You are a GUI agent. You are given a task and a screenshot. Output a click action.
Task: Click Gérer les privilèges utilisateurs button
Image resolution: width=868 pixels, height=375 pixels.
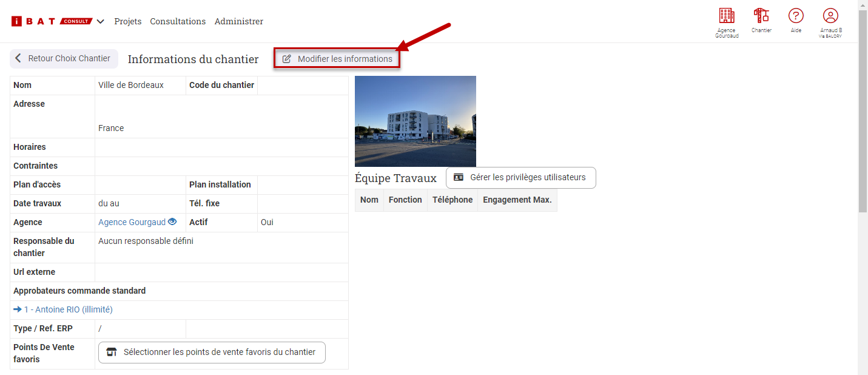coord(521,178)
